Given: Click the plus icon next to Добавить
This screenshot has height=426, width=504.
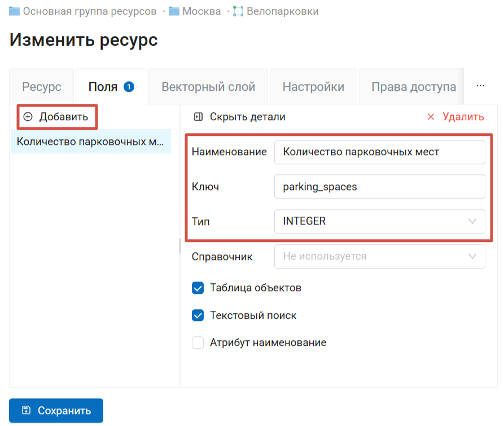Looking at the screenshot, I should pyautogui.click(x=28, y=117).
